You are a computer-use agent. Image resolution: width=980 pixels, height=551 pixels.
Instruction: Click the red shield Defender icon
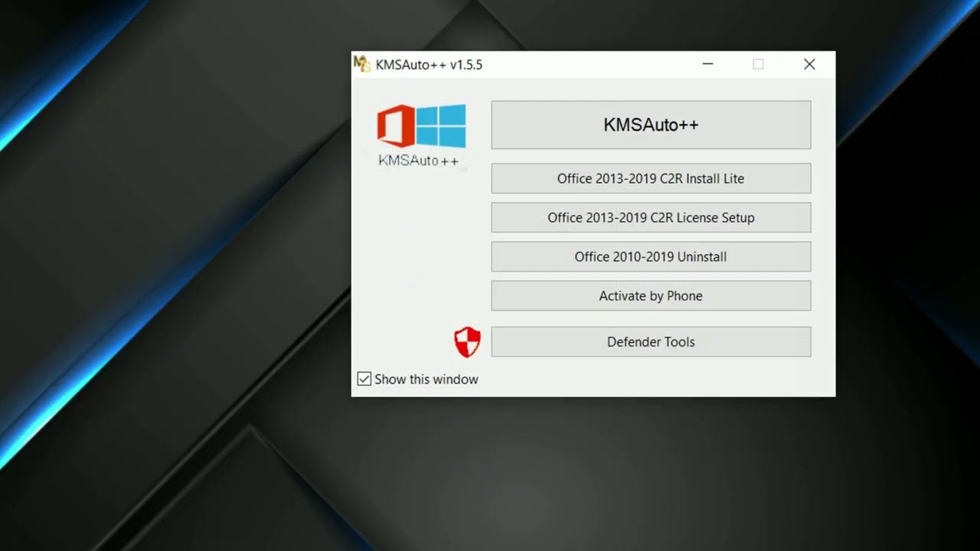click(x=468, y=342)
